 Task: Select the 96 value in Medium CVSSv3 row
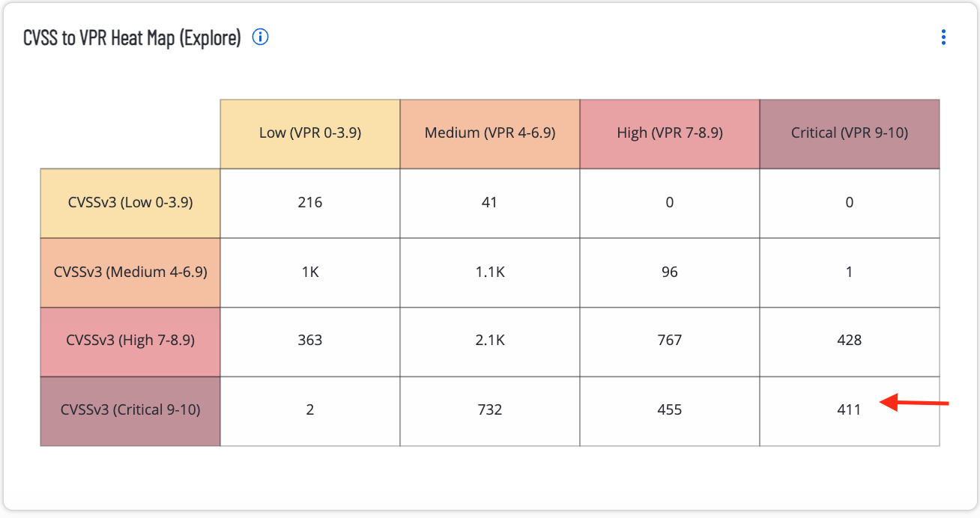(670, 272)
